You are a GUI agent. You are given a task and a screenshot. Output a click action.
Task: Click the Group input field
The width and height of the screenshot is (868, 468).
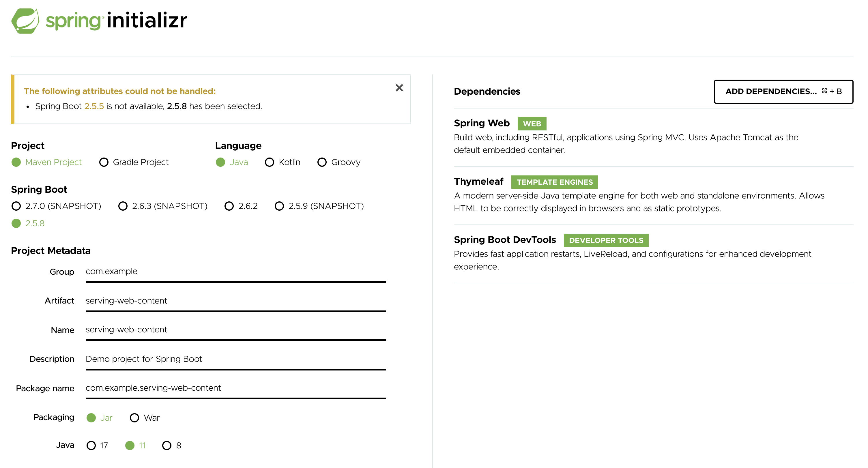click(x=236, y=272)
